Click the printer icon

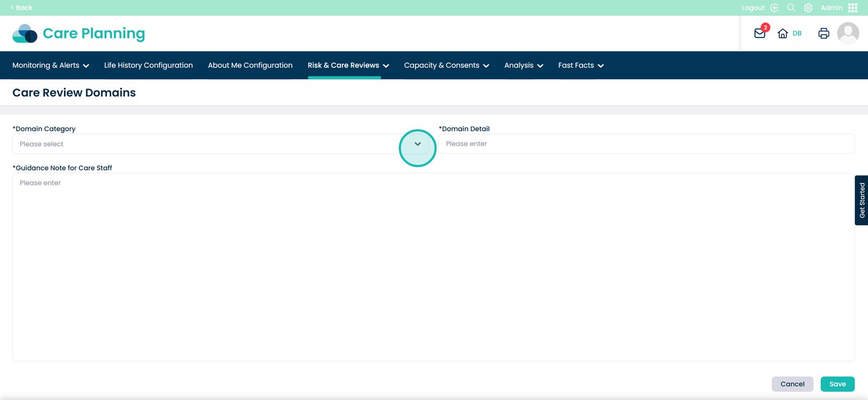(824, 34)
